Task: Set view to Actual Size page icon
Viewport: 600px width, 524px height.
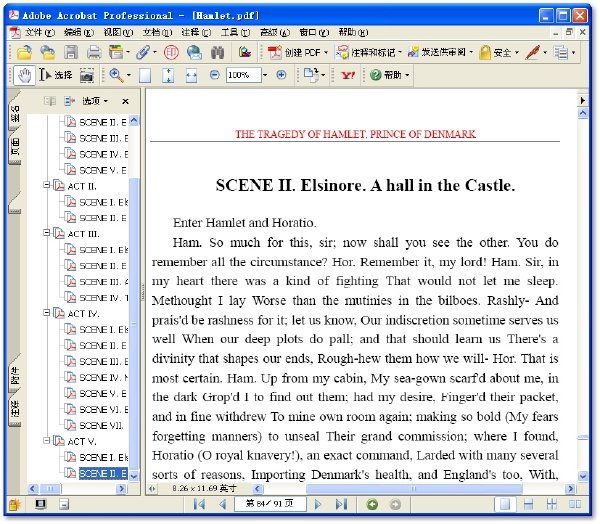Action: pyautogui.click(x=145, y=75)
